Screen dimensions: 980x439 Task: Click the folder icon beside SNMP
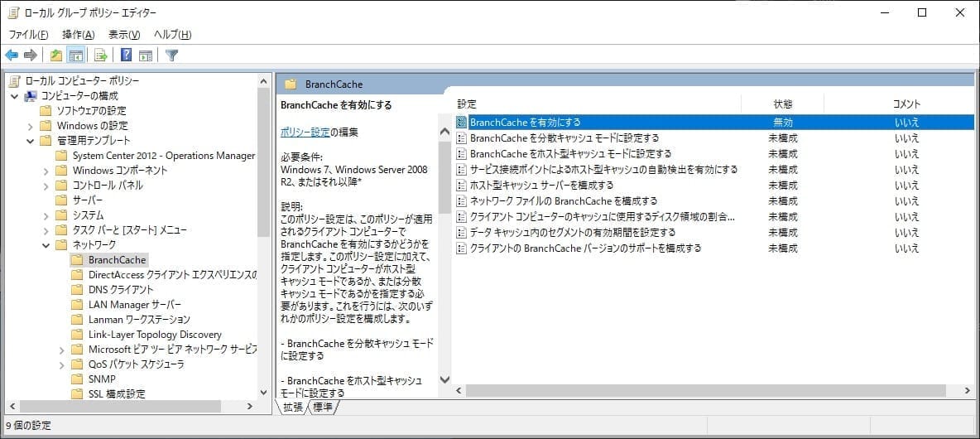pos(77,379)
